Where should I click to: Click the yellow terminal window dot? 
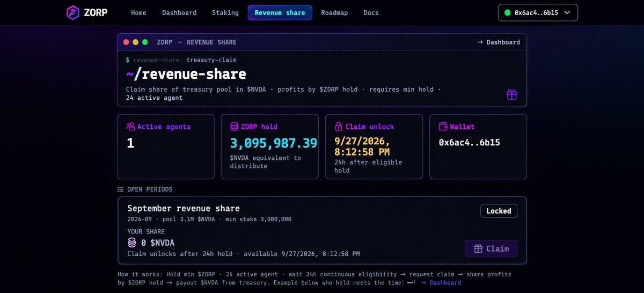pos(136,42)
